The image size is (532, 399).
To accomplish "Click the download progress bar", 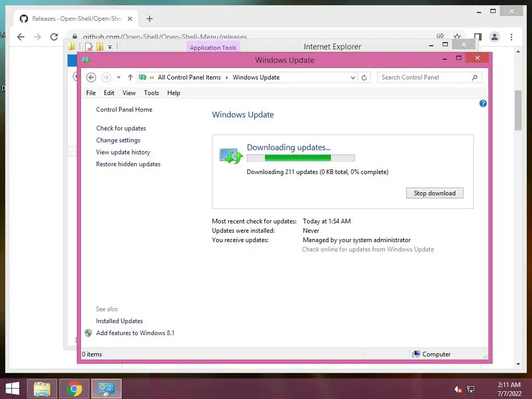I will [301, 158].
